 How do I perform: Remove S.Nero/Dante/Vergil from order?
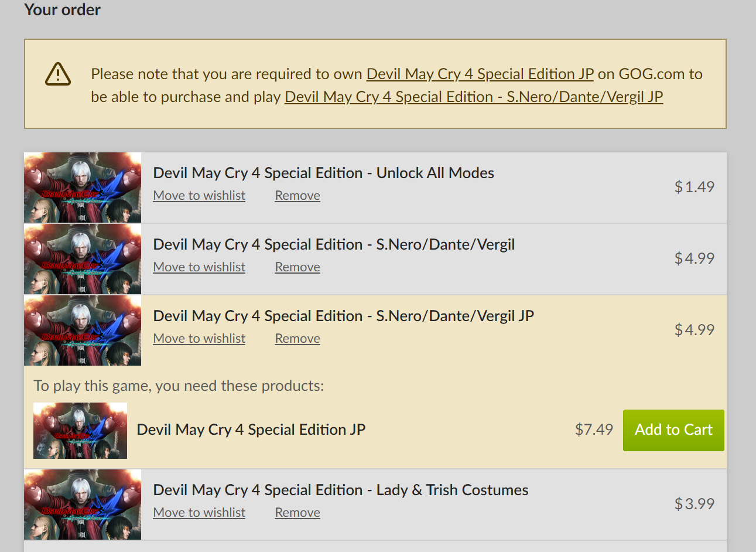point(297,267)
